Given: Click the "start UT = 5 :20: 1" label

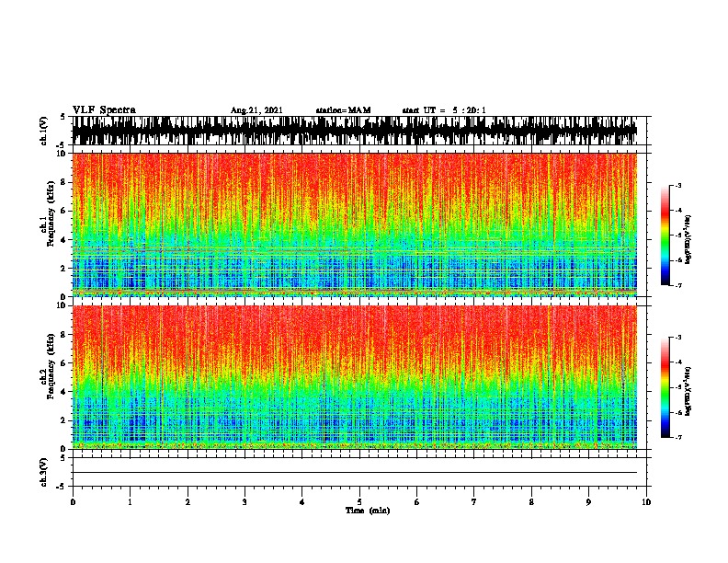Looking at the screenshot, I should coord(444,110).
